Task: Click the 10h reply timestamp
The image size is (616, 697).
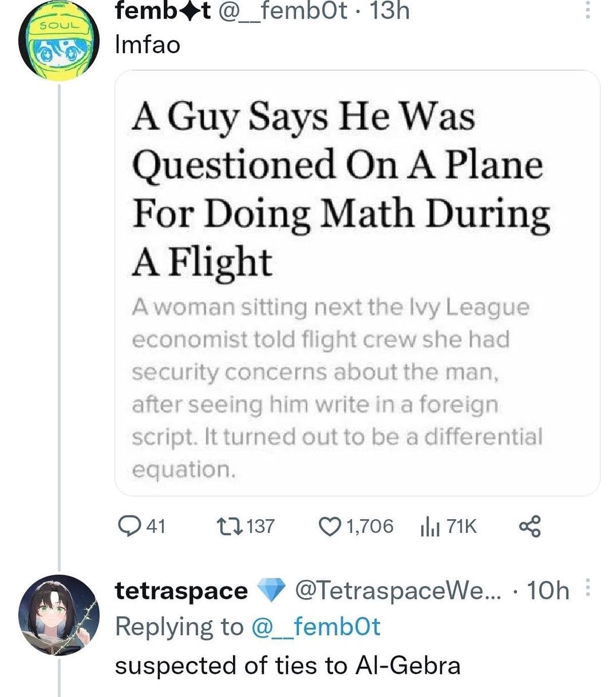Action: click(548, 590)
